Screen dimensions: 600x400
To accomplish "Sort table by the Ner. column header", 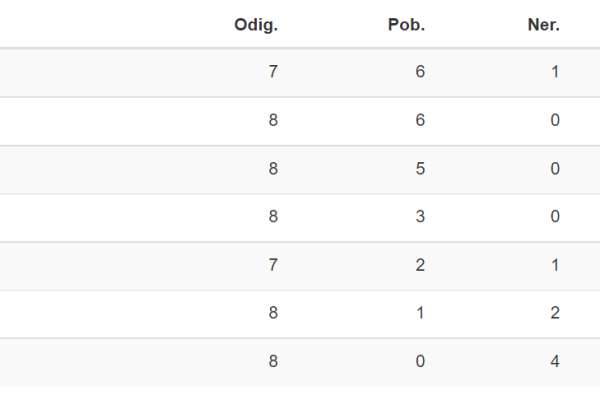I will coord(543,25).
